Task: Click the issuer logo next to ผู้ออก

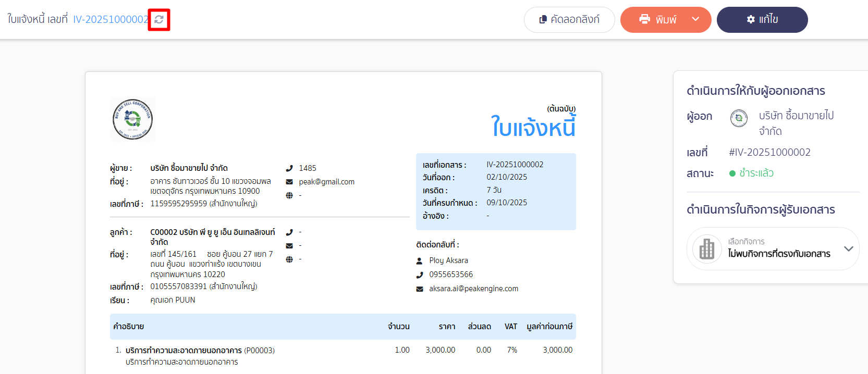Action: (739, 118)
